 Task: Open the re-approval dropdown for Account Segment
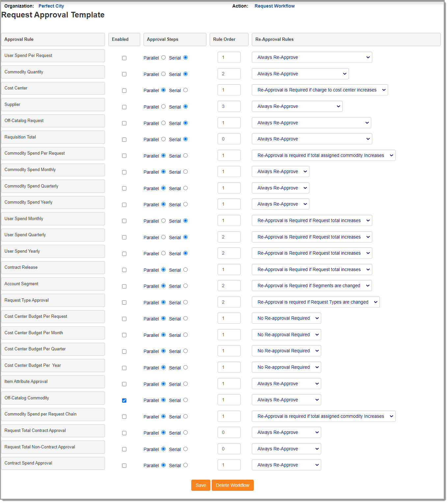click(x=312, y=286)
